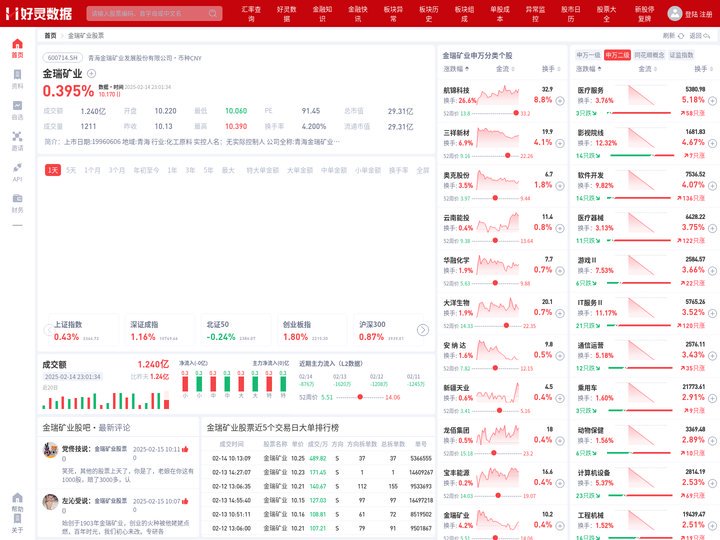Open the 首页 home icon in sidebar
Image resolution: width=720 pixels, height=540 pixels.
(17, 48)
